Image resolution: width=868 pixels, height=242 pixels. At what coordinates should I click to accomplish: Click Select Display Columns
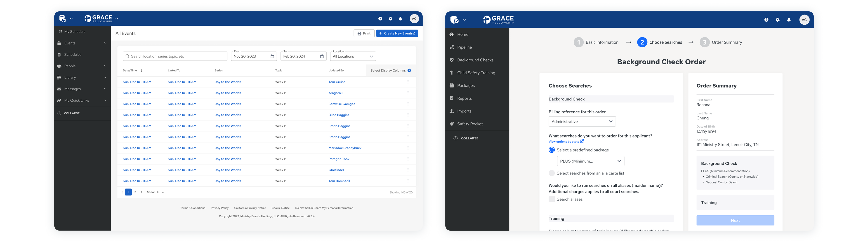pos(391,71)
